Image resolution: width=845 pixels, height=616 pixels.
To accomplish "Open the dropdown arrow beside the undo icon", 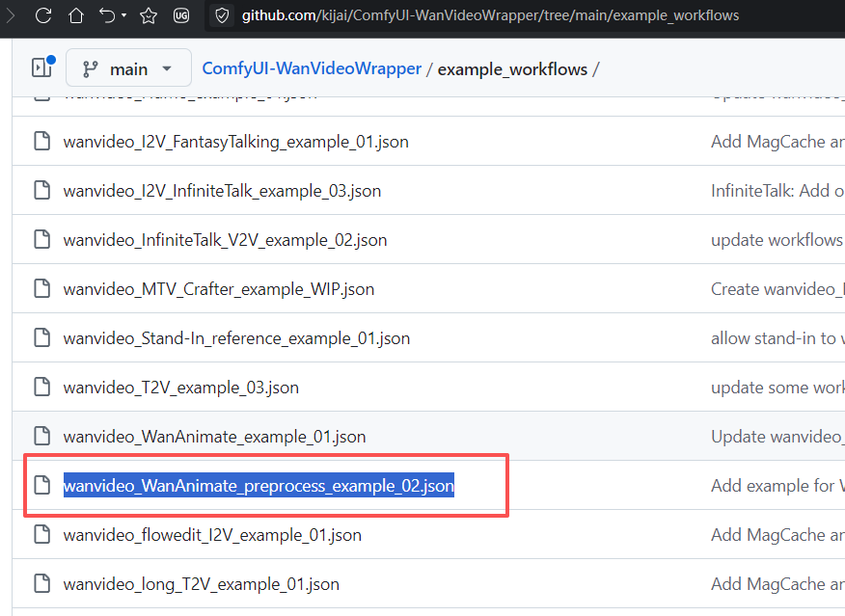I will pyautogui.click(x=123, y=15).
